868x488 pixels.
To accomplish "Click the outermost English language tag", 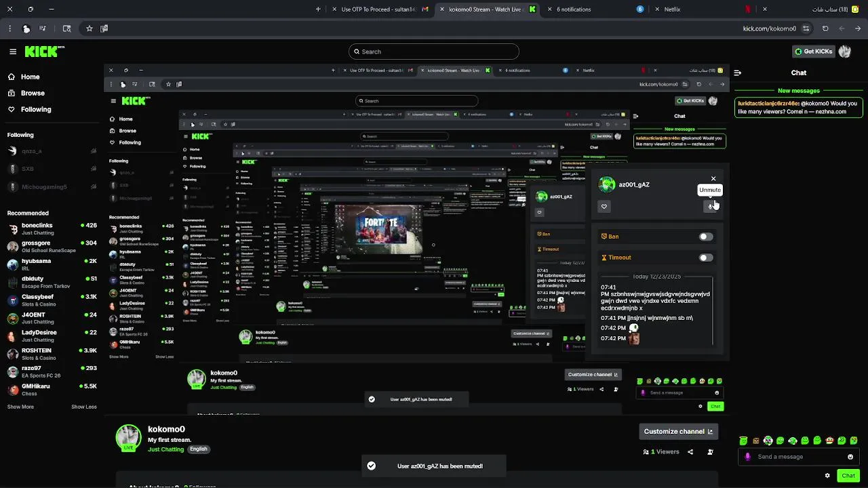I will (x=198, y=449).
